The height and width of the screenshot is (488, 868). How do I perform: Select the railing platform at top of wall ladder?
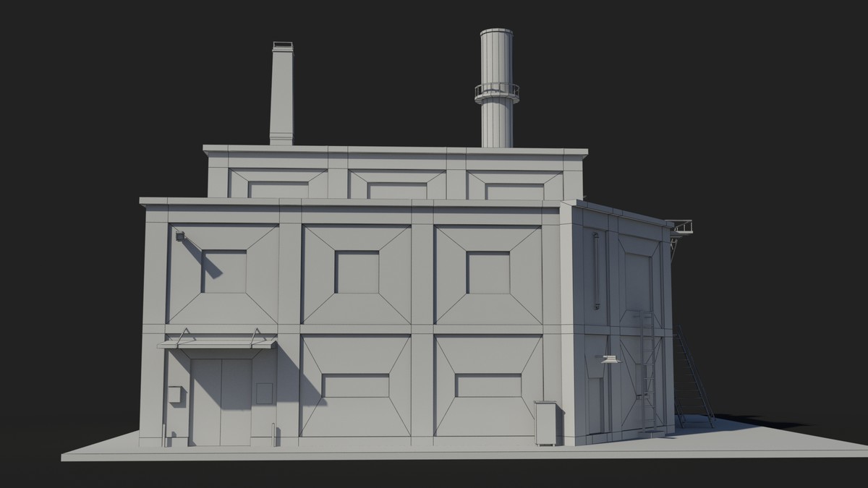pos(678,226)
